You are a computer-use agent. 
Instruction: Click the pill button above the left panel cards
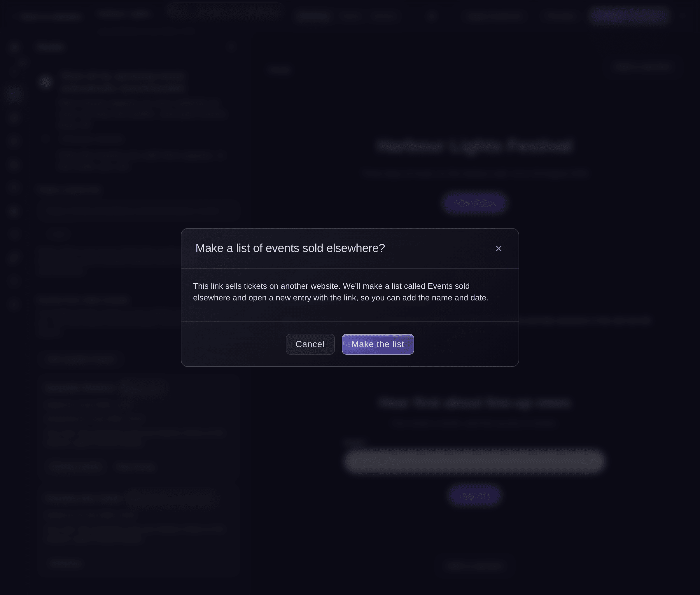pyautogui.click(x=80, y=360)
